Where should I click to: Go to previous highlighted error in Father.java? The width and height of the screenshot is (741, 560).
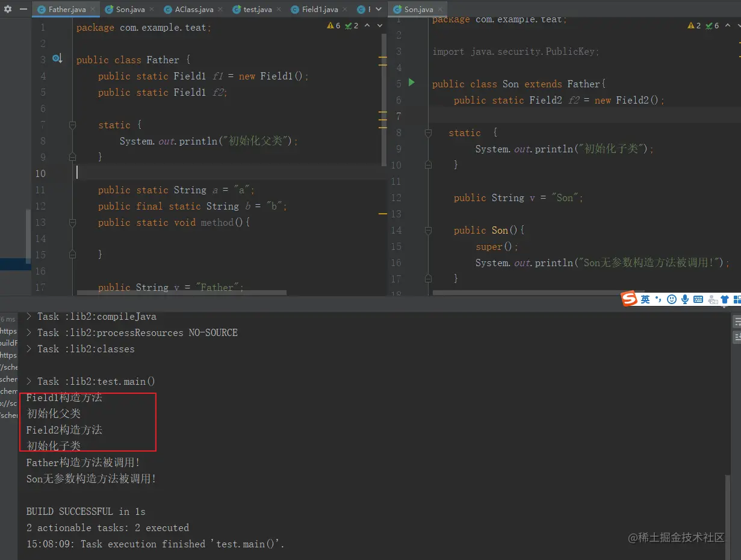pos(367,25)
